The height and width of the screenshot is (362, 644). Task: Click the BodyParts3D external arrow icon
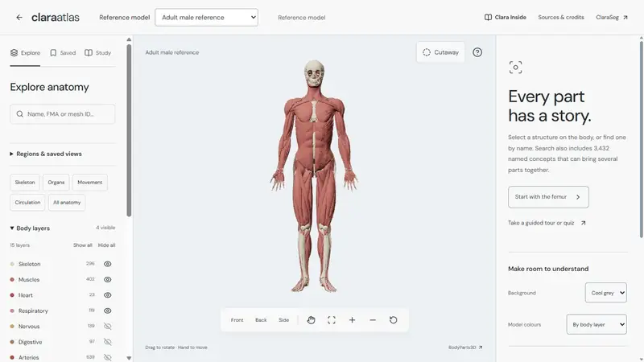pyautogui.click(x=481, y=348)
